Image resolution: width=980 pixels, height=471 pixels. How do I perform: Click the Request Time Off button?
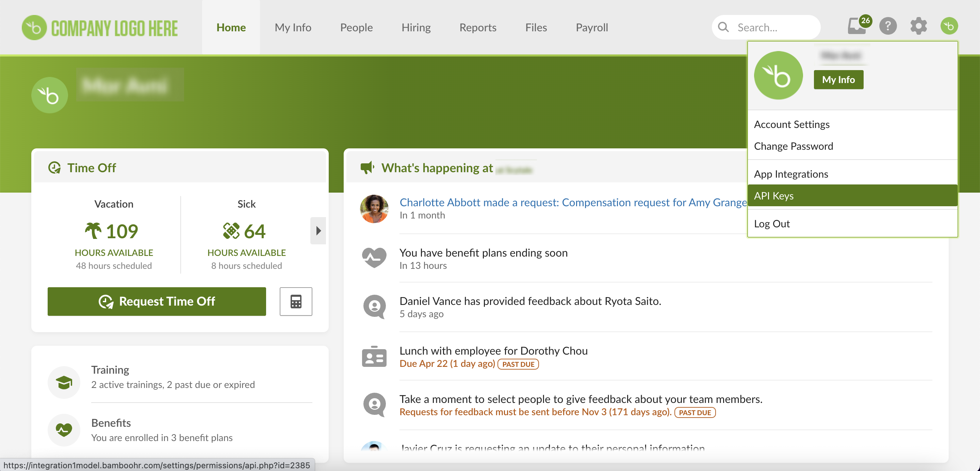[157, 301]
